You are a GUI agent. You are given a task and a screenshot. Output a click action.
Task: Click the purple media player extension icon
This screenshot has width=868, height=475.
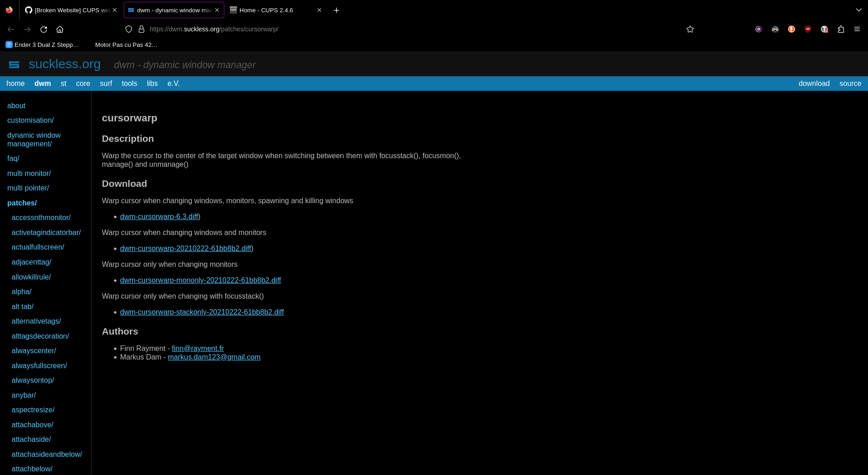pyautogui.click(x=758, y=29)
